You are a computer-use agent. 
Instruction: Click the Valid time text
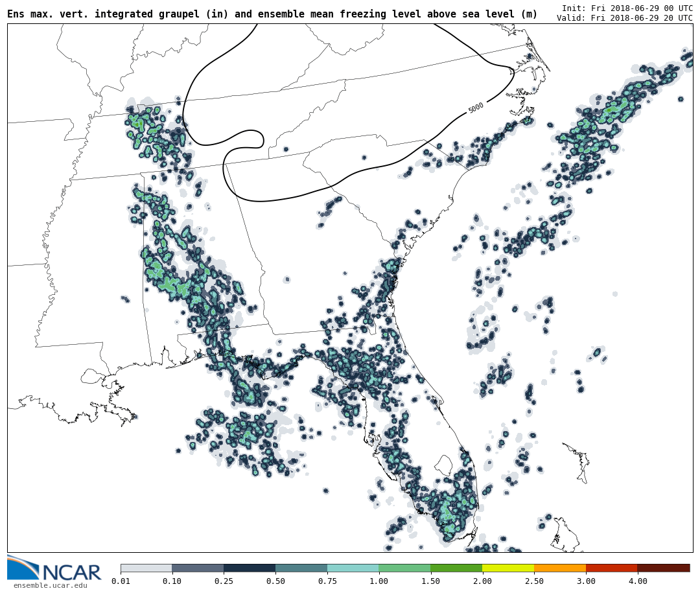[624, 18]
